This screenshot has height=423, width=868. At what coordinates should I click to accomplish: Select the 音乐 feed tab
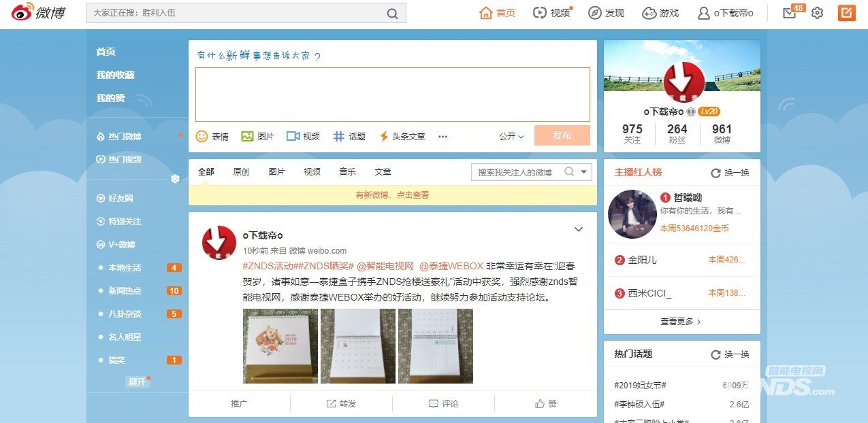click(x=347, y=172)
